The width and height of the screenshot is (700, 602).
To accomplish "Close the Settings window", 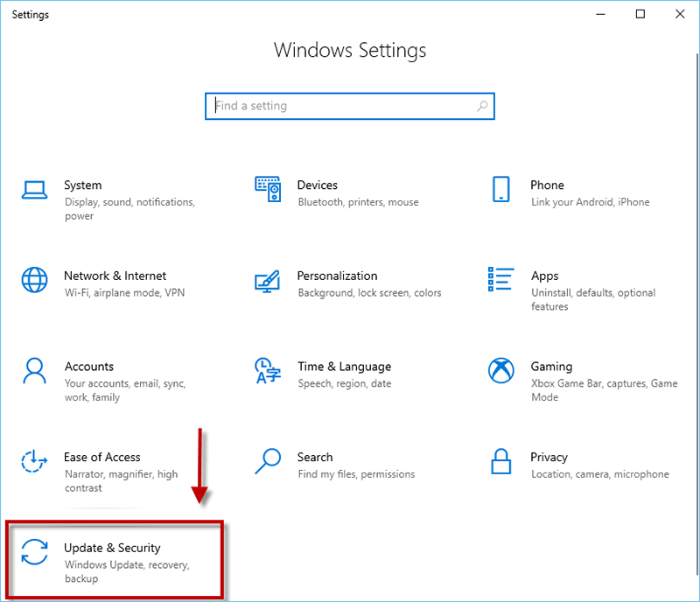I will click(680, 14).
